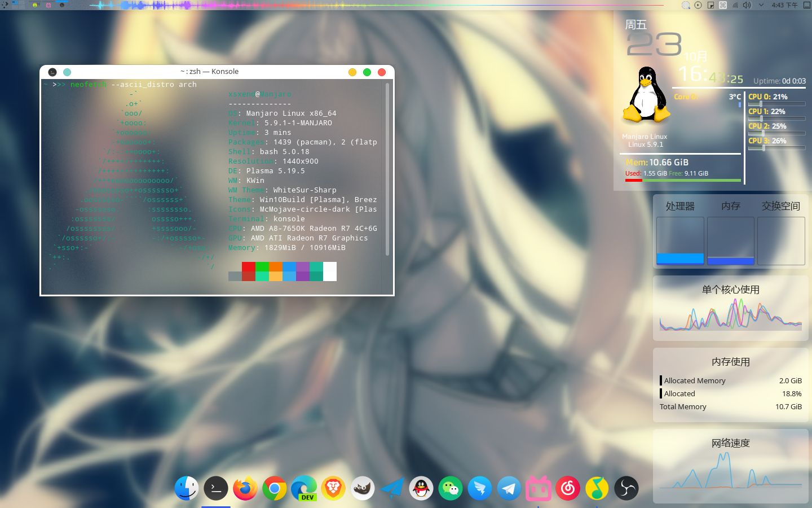The width and height of the screenshot is (812, 508).
Task: Click 'Total Memory' 10.7 GiB row
Action: [x=731, y=407]
